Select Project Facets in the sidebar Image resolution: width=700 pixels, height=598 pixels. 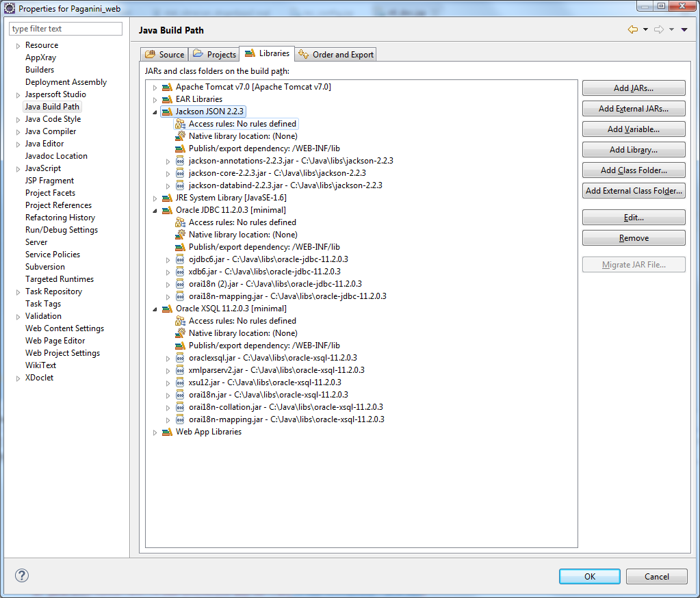pos(50,193)
